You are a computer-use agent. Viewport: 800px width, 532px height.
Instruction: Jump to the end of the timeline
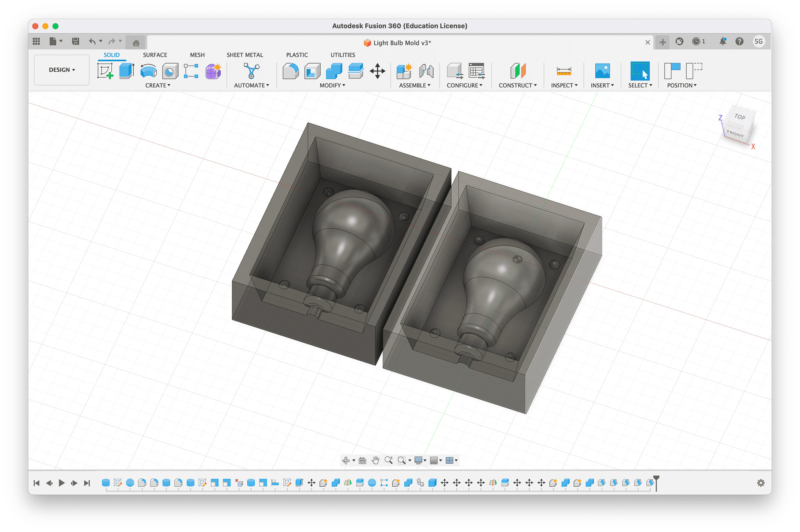[87, 483]
